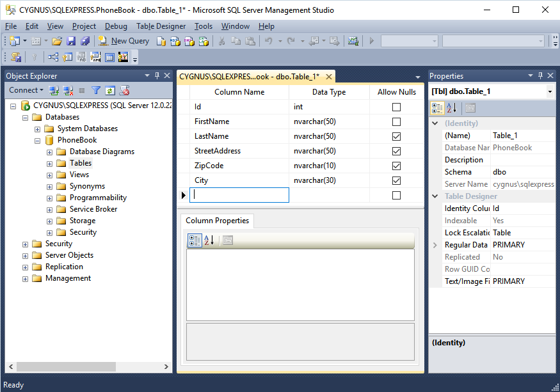Image resolution: width=560 pixels, height=392 pixels.
Task: Click the Database Engine Query icon
Action: 161,42
